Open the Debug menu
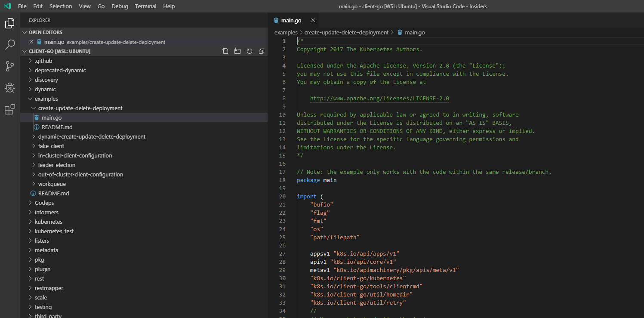This screenshot has width=644, height=318. (120, 6)
